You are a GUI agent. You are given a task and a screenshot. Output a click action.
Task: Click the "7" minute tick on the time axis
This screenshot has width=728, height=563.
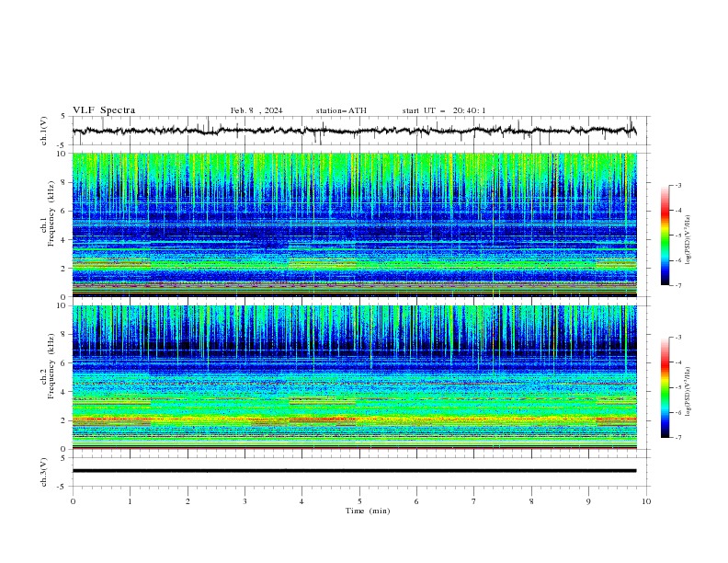[474, 501]
